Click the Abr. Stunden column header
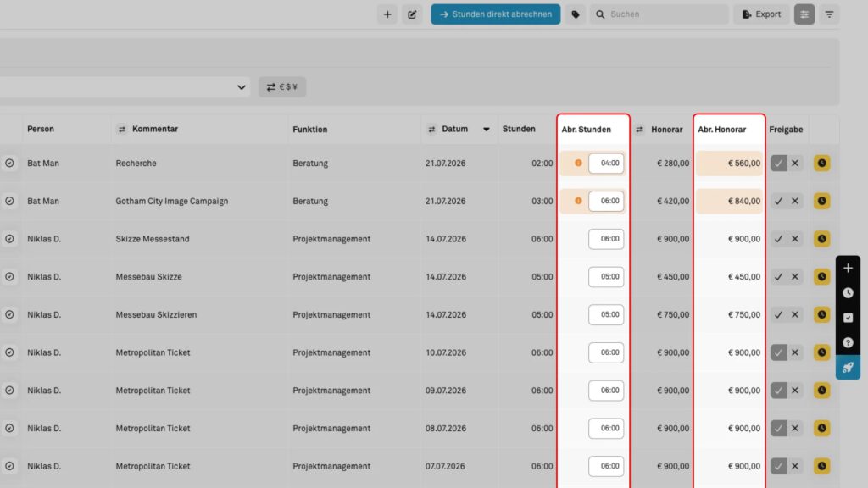Image resolution: width=868 pixels, height=488 pixels. click(x=587, y=130)
